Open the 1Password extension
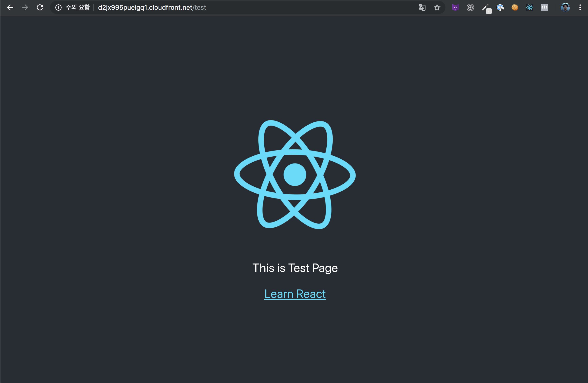Viewport: 588px width, 383px height. [500, 7]
